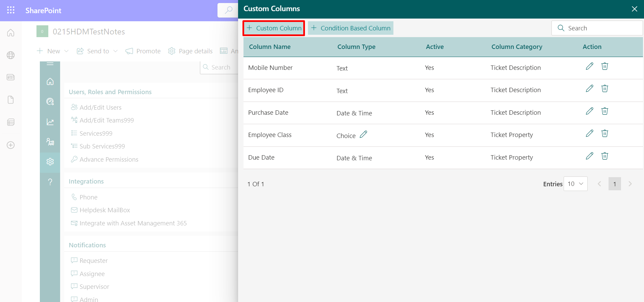Open Helpdesk MailBox integration

(100, 210)
